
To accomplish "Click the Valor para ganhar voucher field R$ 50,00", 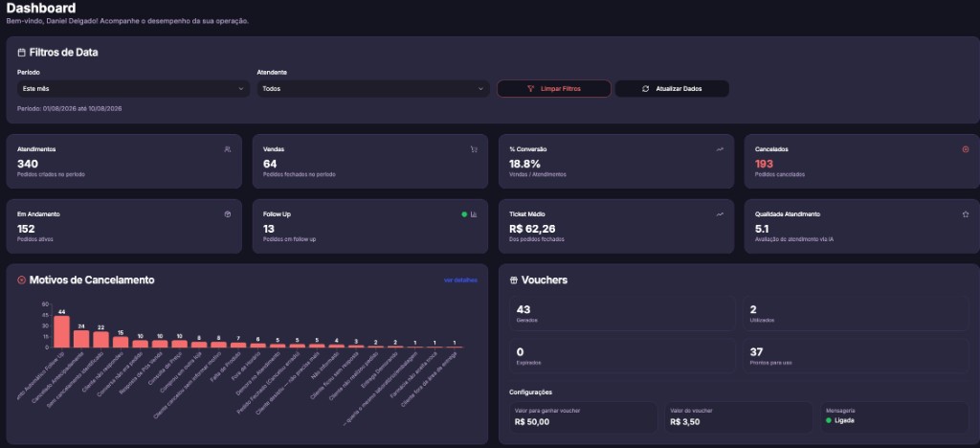I will (584, 416).
